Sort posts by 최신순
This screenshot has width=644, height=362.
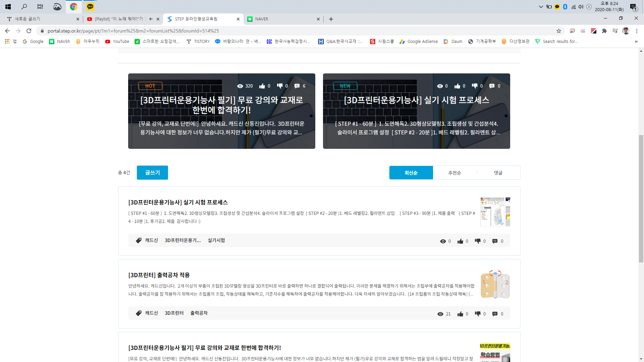point(411,173)
